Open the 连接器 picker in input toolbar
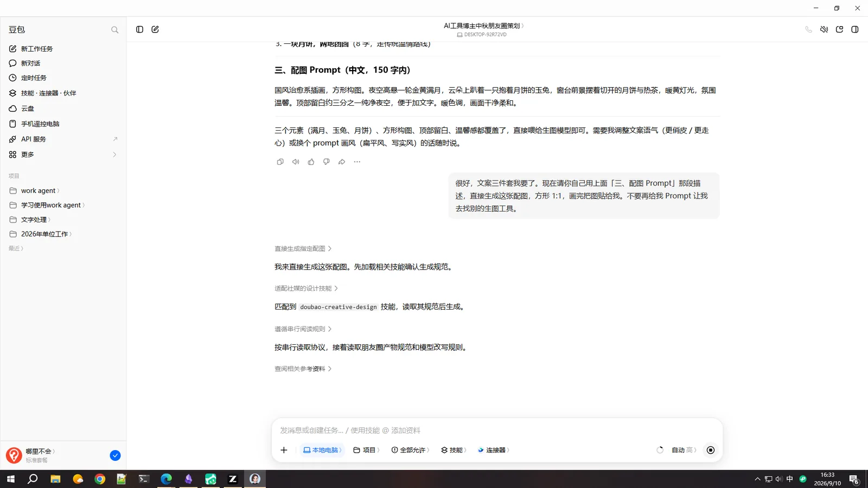 coord(493,450)
